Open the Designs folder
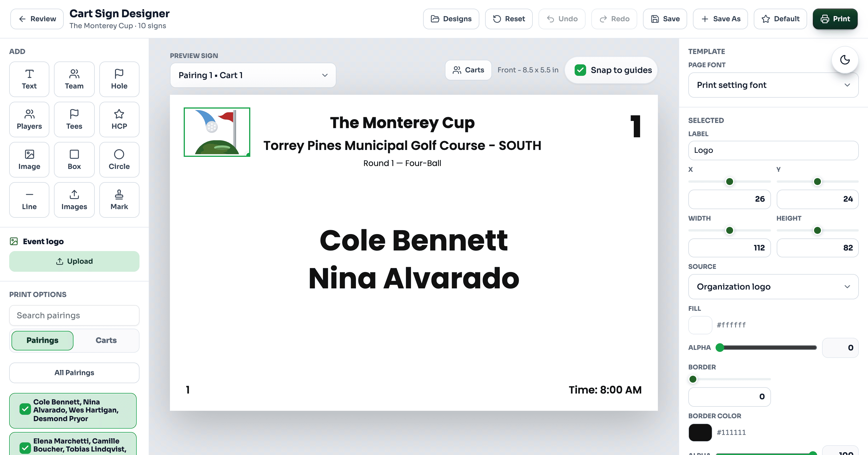 click(451, 19)
